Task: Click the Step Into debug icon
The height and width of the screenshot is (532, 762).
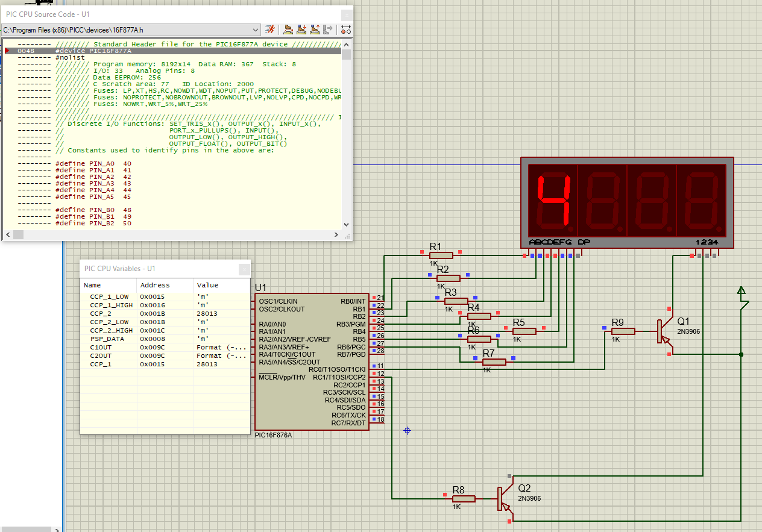Action: (x=301, y=29)
